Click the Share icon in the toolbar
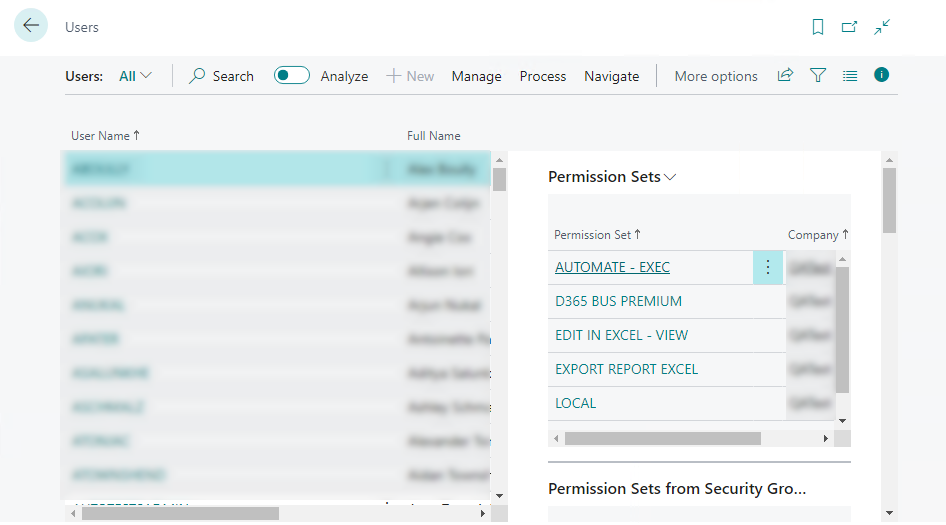 pyautogui.click(x=785, y=75)
